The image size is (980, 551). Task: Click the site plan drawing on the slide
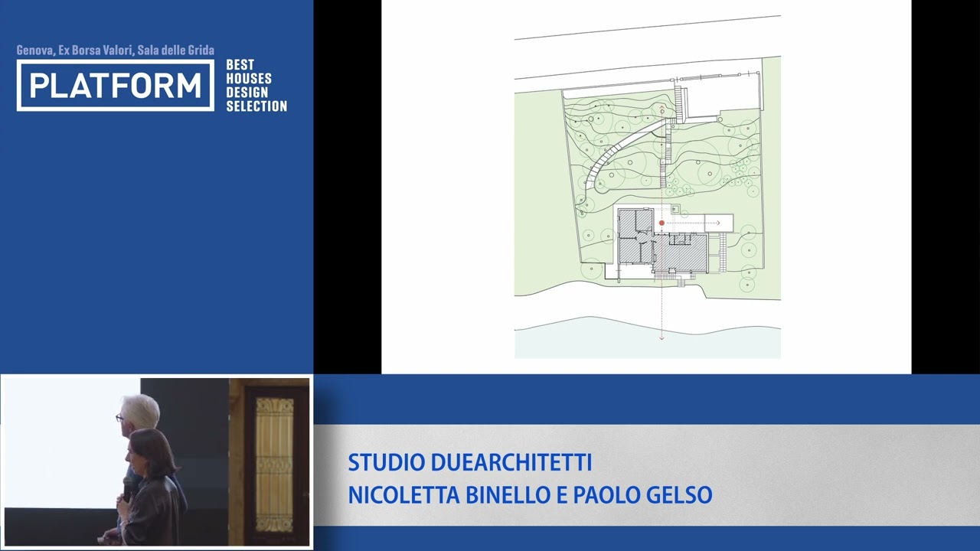point(647,187)
